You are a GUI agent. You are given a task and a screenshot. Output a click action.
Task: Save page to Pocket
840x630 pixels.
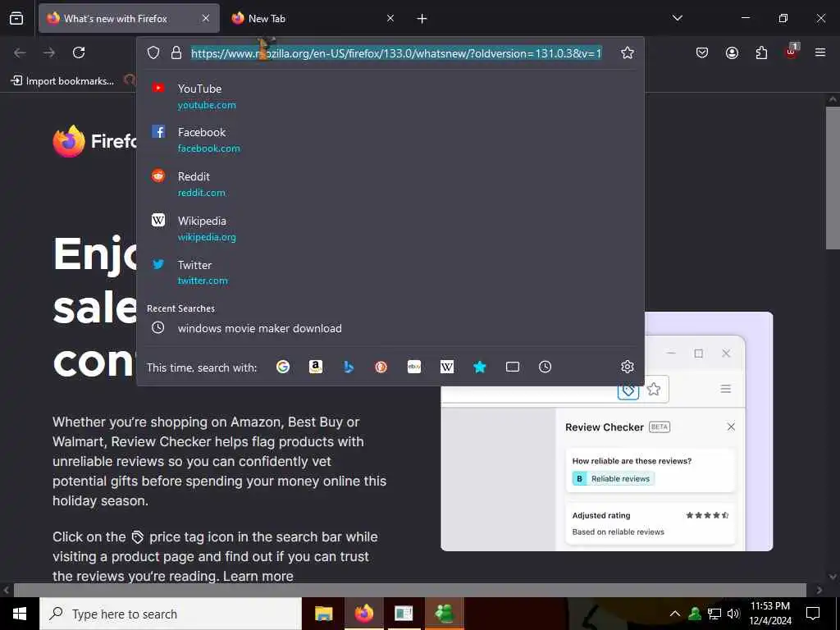click(702, 52)
